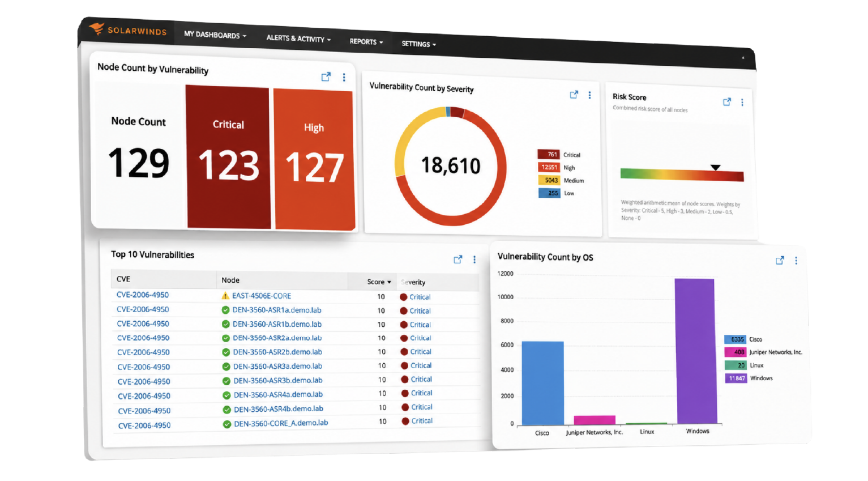Viewport: 868px width, 481px height.
Task: Open Risk Score widget options menu
Action: click(742, 103)
